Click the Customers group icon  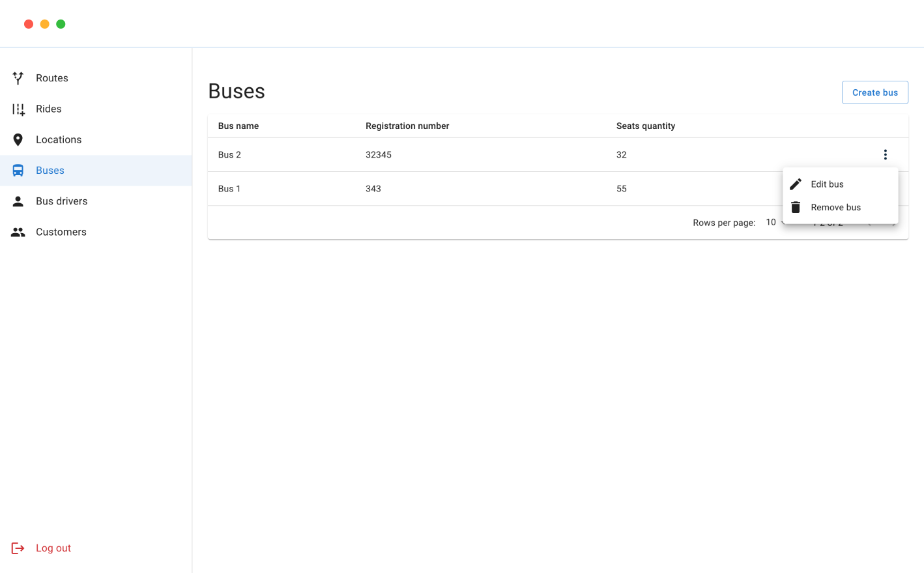pyautogui.click(x=18, y=232)
